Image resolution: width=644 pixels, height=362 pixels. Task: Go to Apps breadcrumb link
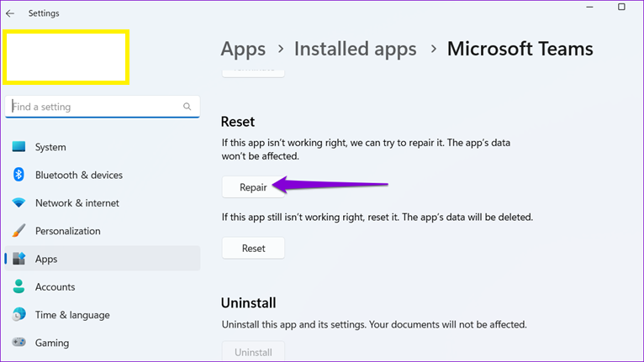coord(243,50)
